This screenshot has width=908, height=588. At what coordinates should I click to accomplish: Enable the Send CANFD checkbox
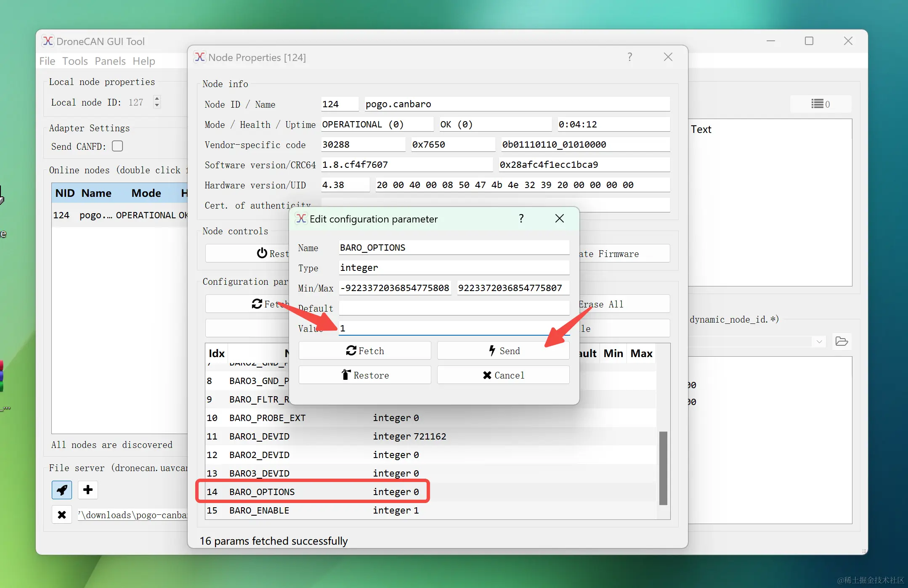117,146
